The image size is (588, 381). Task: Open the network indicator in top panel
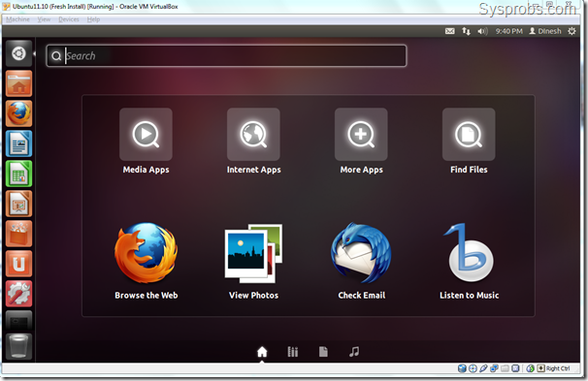(x=466, y=31)
